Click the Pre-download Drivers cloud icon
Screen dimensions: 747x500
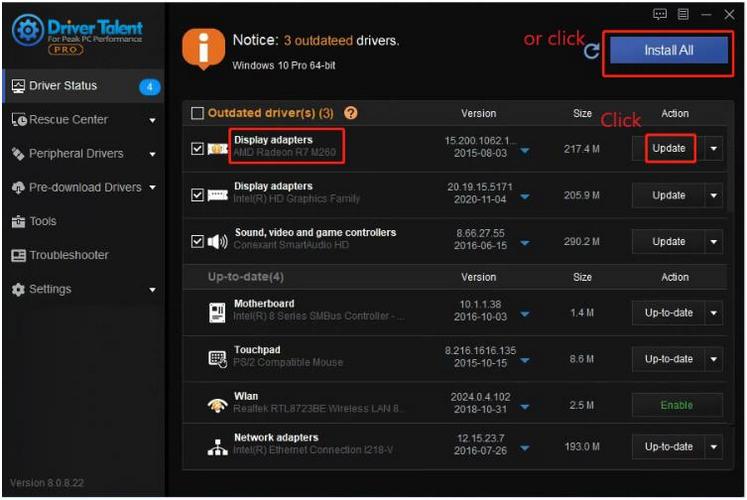(x=18, y=188)
